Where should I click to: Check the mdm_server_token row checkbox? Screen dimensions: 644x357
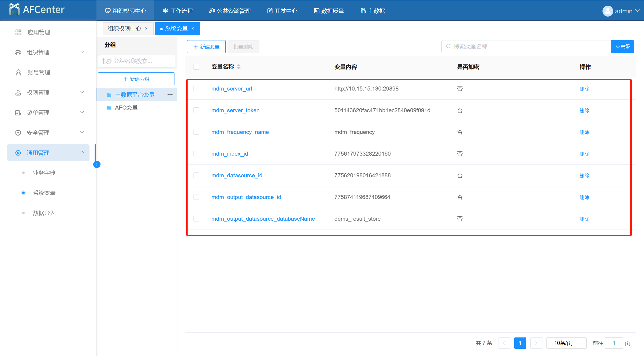tap(196, 110)
